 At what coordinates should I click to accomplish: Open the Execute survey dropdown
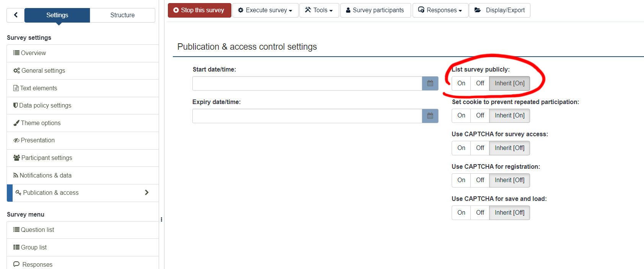point(265,10)
